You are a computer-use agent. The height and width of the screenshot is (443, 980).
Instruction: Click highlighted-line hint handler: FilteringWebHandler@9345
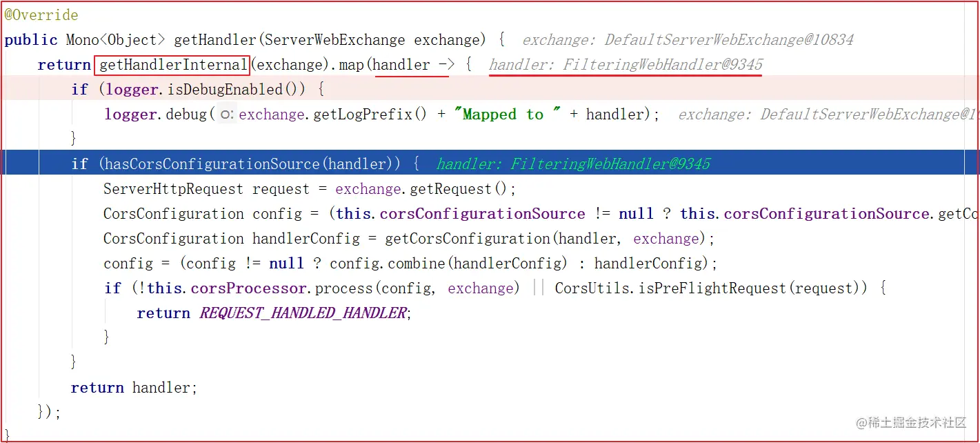[573, 164]
